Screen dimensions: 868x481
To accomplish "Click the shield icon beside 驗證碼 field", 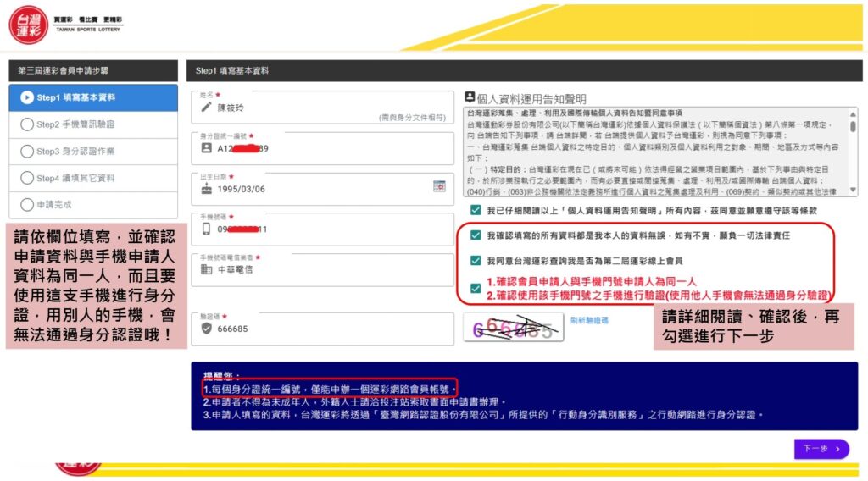I will (206, 329).
